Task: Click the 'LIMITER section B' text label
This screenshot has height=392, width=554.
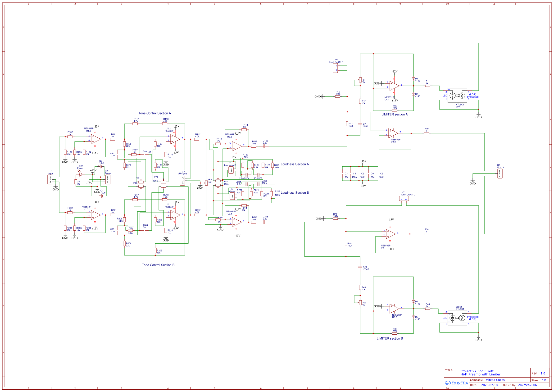Action: tap(390, 338)
